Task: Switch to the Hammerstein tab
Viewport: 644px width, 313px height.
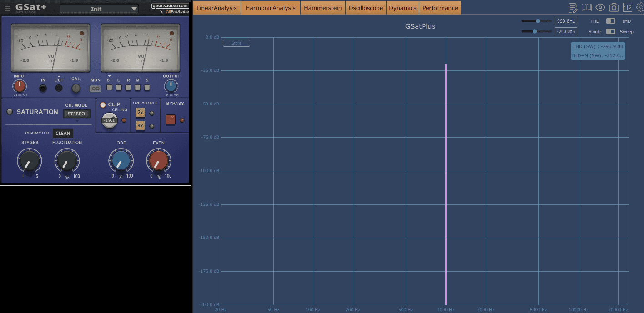Action: click(x=323, y=8)
